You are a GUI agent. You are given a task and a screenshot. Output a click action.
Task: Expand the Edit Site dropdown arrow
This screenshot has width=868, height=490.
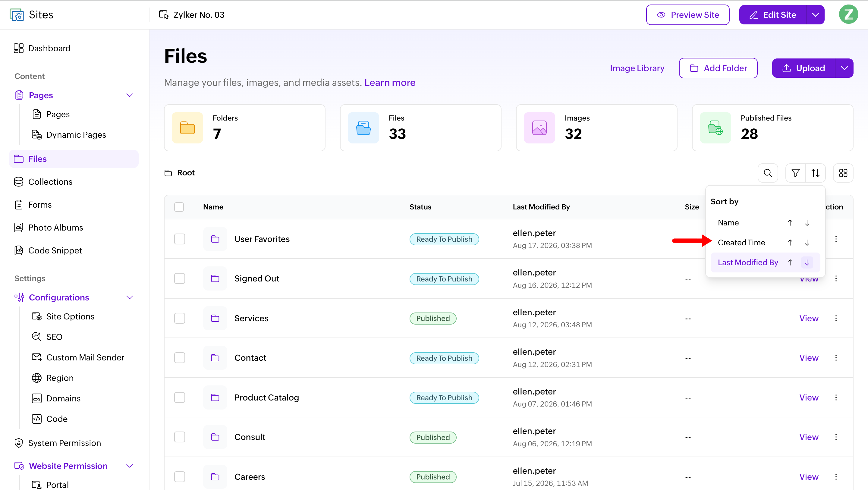click(x=815, y=14)
